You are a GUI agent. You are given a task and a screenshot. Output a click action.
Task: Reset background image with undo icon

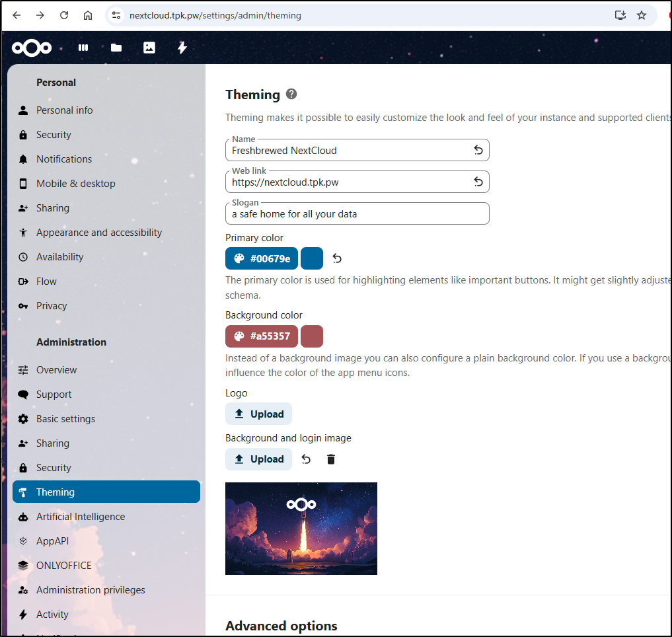[x=306, y=459]
